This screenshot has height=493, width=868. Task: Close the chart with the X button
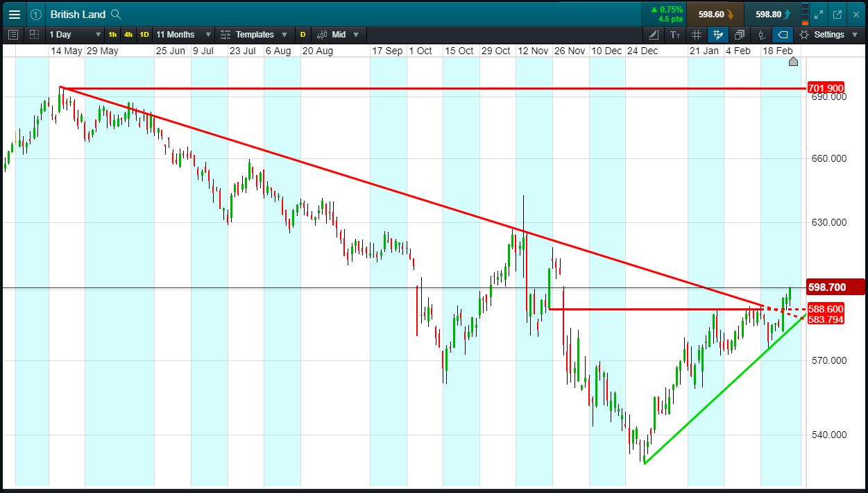click(855, 14)
